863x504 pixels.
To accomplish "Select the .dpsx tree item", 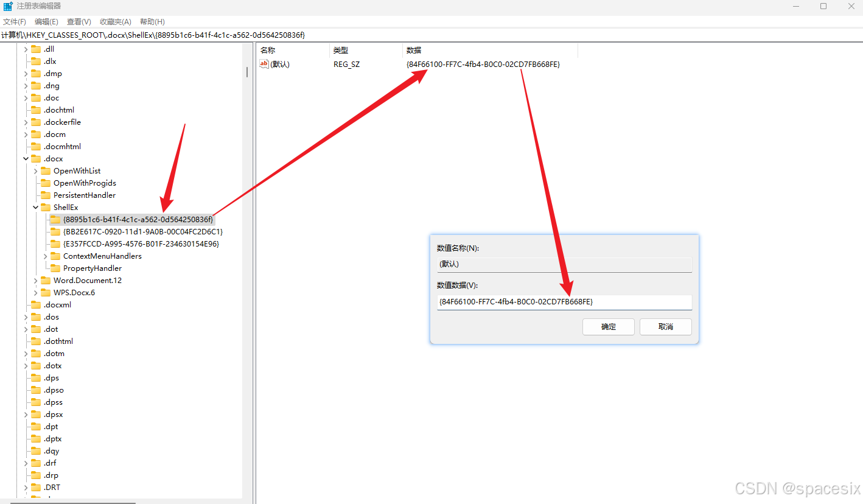I will (54, 415).
